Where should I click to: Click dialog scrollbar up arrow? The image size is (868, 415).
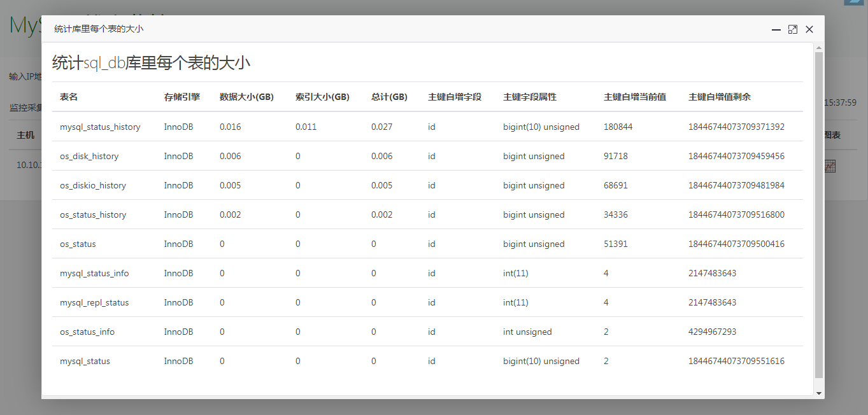819,48
